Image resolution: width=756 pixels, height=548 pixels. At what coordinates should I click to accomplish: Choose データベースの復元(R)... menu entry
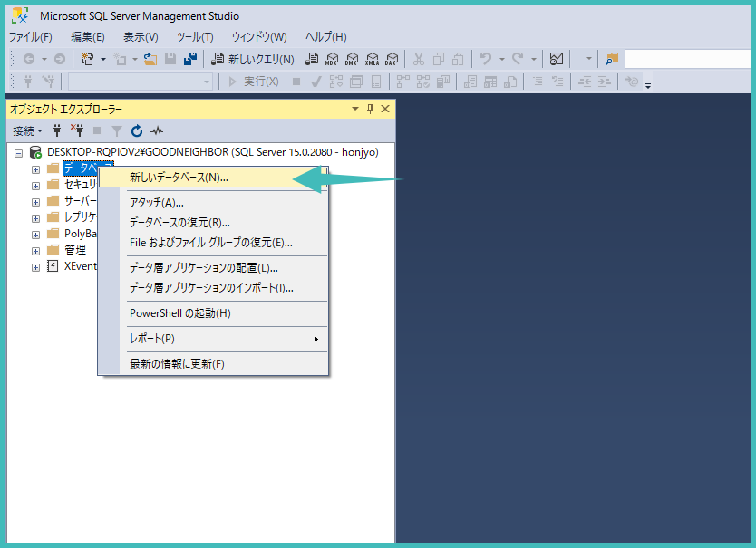(x=213, y=223)
